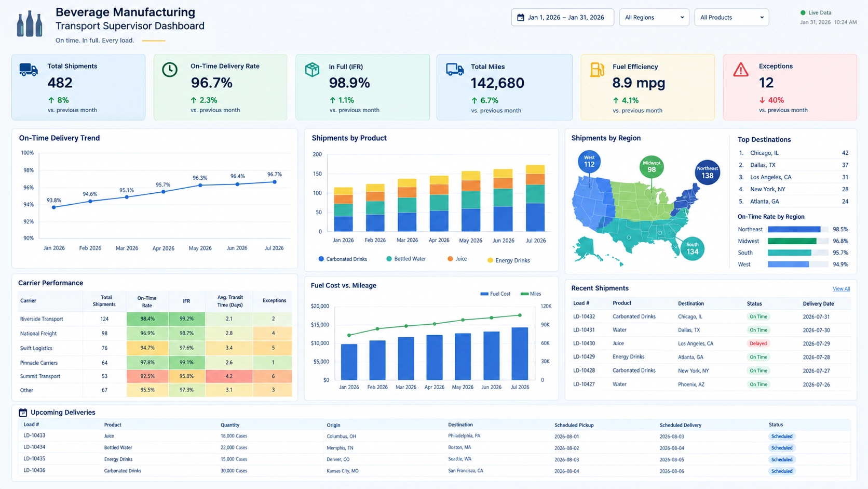Screen dimensions: 868x489
Task: Click the Delayed status badge for LD-10430
Action: point(758,343)
